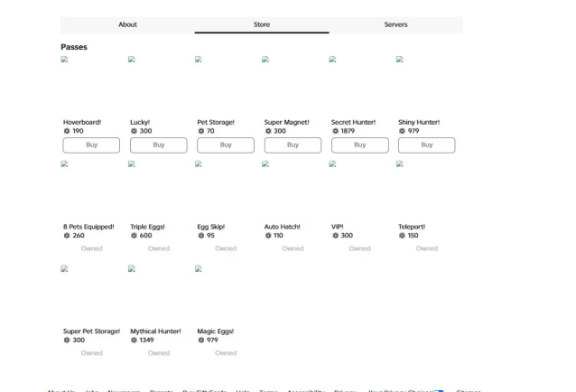The height and width of the screenshot is (392, 576).
Task: Click the Hoverboard! pass thumbnail image
Action: [x=64, y=60]
